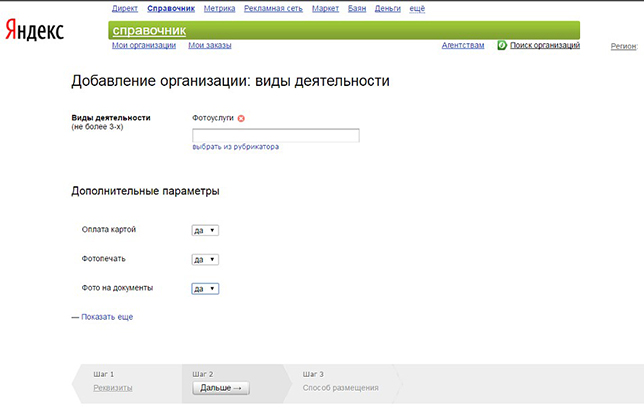Viewport: 644px width, 420px height.
Task: Expand Показать еще parameters
Action: coord(107,317)
